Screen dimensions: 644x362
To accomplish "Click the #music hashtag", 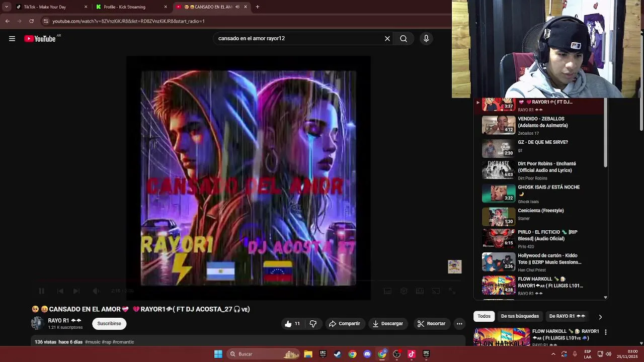I will [x=93, y=342].
